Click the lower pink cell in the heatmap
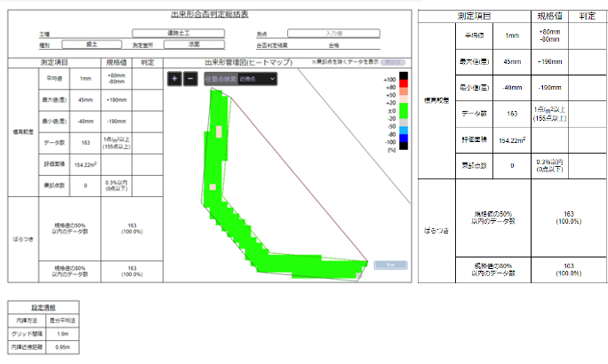 tap(212, 187)
